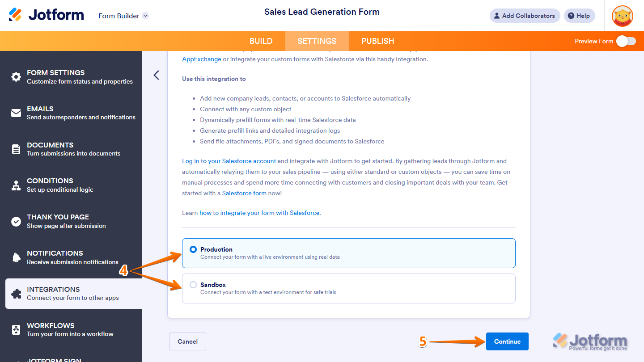Click the Continue button
Viewport: 644px width, 362px height.
click(x=507, y=341)
